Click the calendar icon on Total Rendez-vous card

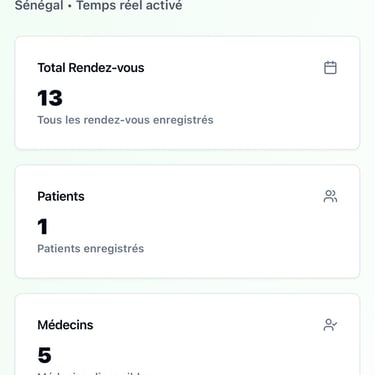pos(330,68)
